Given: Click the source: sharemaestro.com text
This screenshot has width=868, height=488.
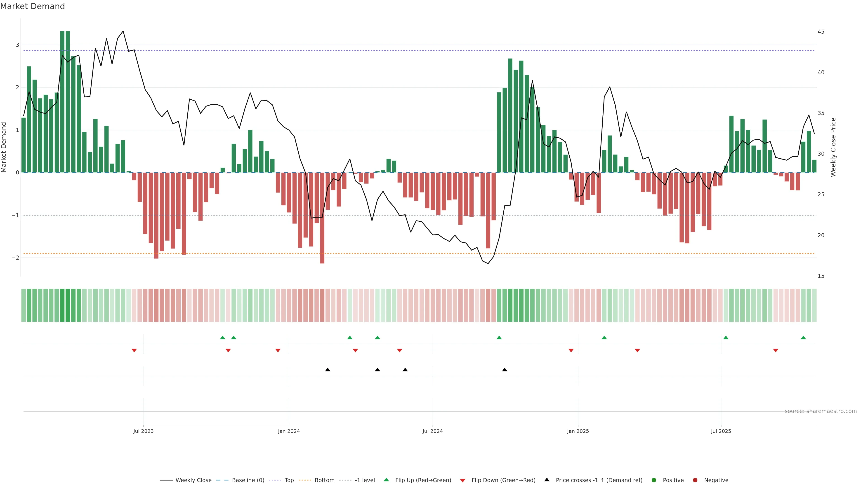Looking at the screenshot, I should click(x=821, y=411).
